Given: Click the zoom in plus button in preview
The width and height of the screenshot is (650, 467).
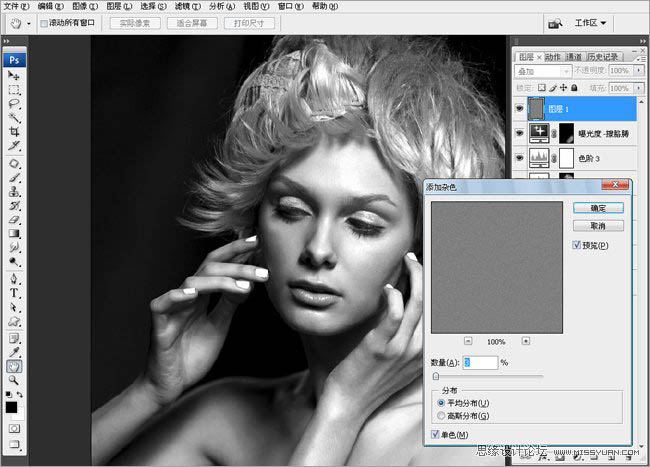Looking at the screenshot, I should pos(526,340).
